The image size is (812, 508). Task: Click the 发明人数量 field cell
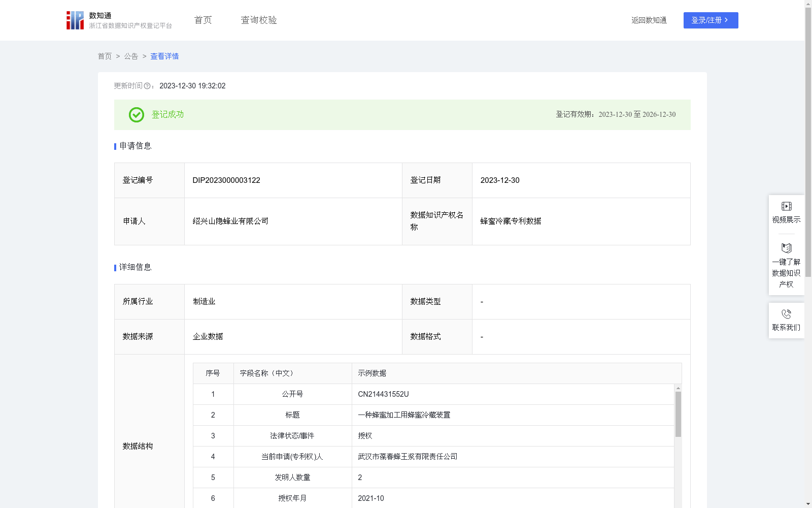pyautogui.click(x=292, y=478)
